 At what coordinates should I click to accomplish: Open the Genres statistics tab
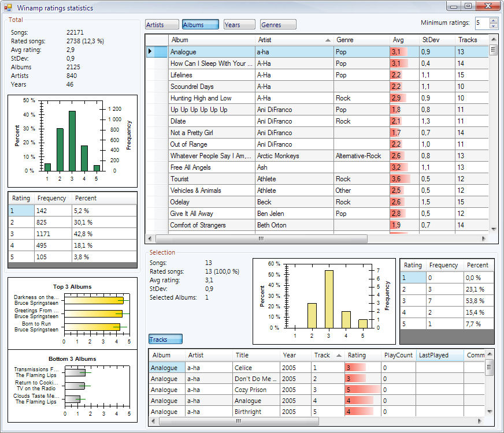click(278, 25)
